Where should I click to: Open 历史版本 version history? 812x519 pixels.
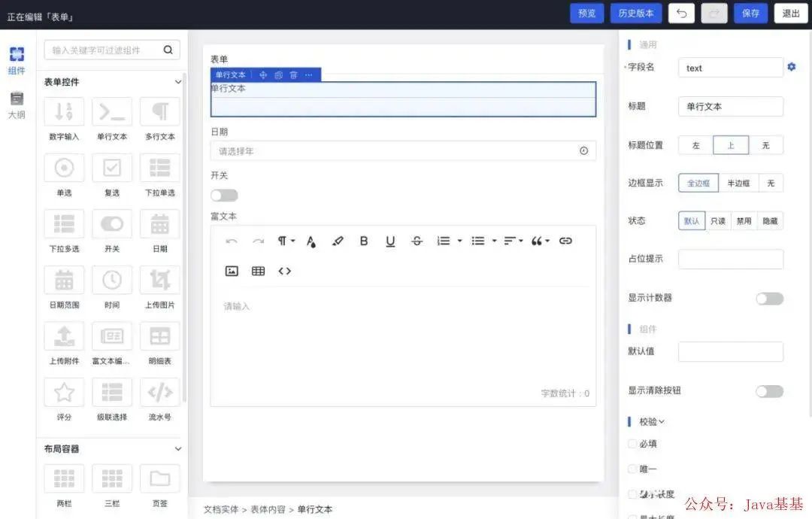[636, 14]
